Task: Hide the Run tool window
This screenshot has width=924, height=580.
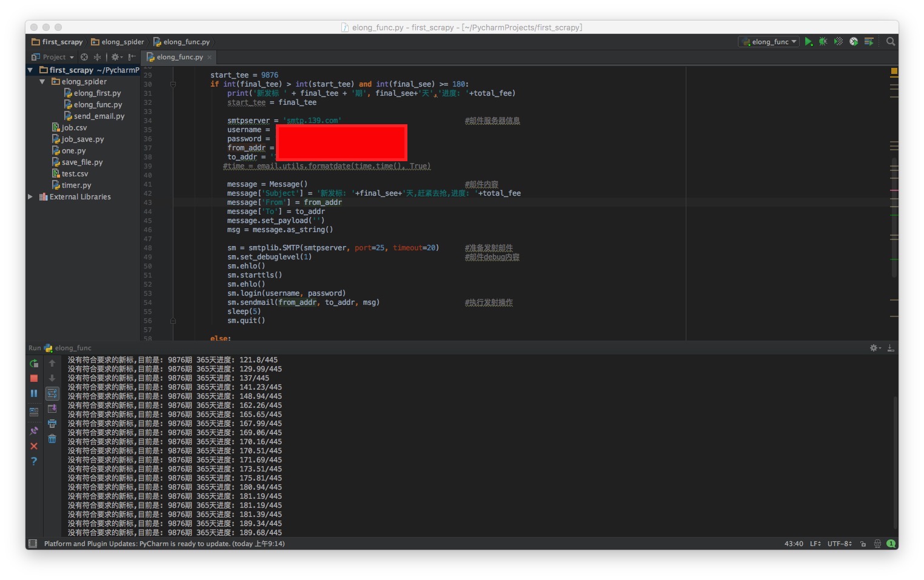Action: point(891,348)
